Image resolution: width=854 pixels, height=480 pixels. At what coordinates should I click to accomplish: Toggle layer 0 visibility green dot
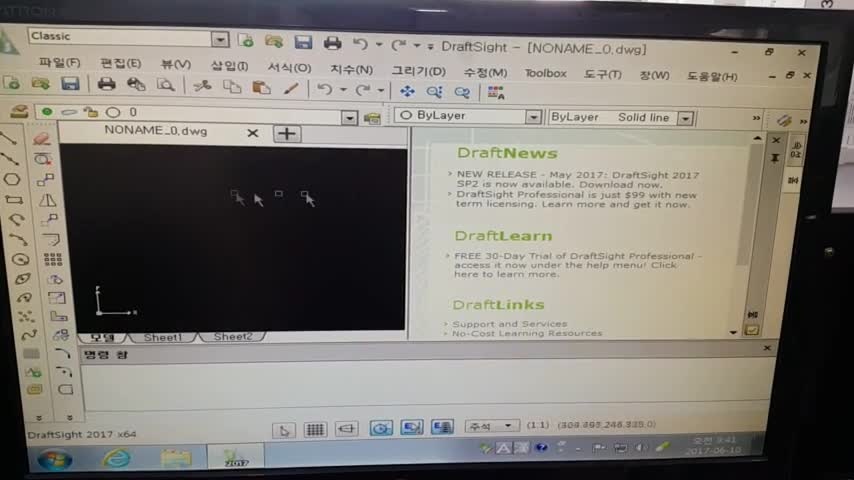click(47, 112)
